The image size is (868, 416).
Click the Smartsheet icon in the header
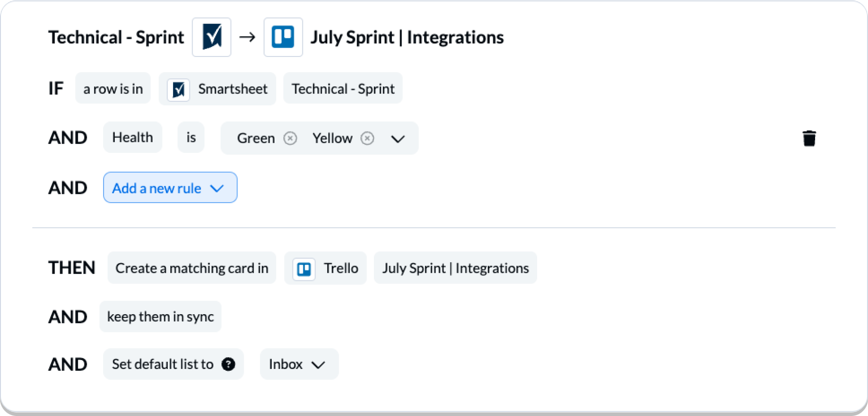(211, 37)
